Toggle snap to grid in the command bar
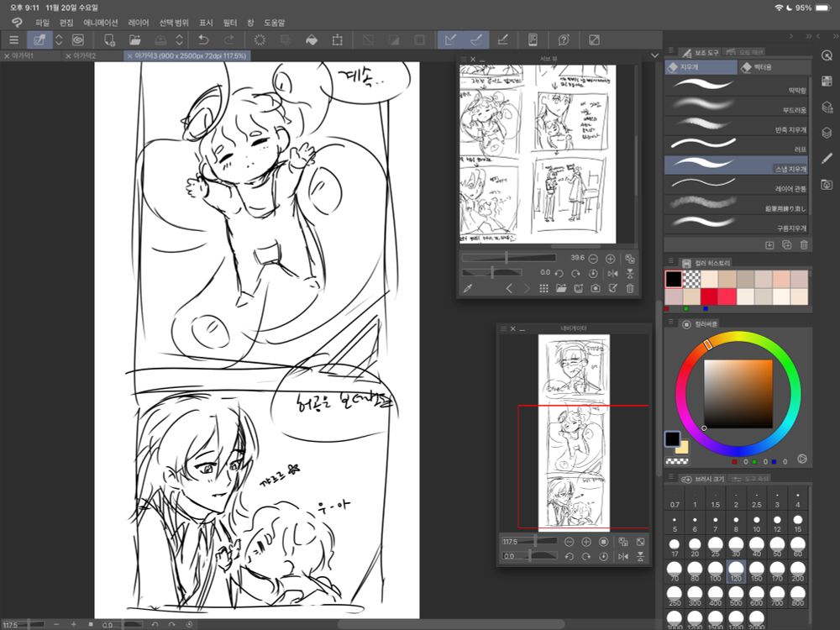The width and height of the screenshot is (840, 630). point(502,40)
